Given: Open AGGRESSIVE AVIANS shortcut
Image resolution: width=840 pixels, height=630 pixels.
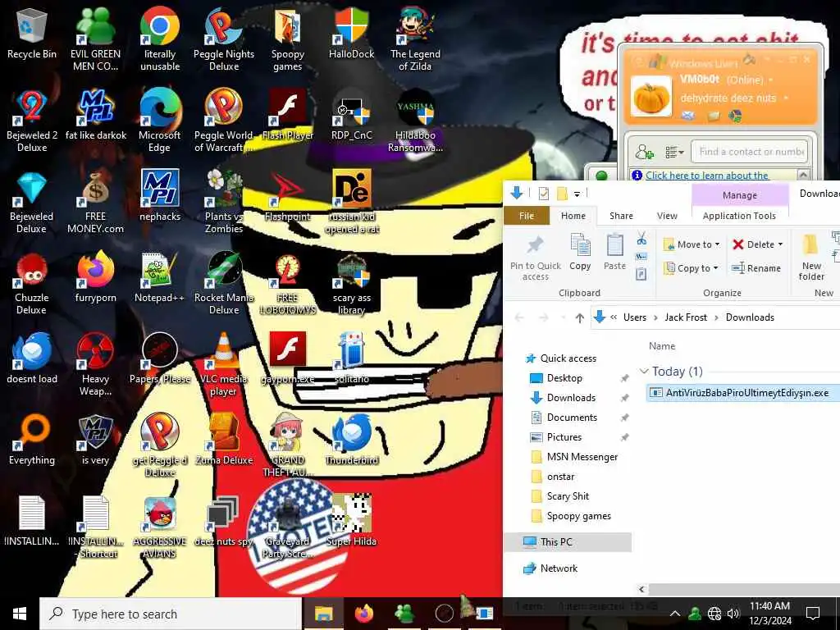Looking at the screenshot, I should [x=160, y=527].
